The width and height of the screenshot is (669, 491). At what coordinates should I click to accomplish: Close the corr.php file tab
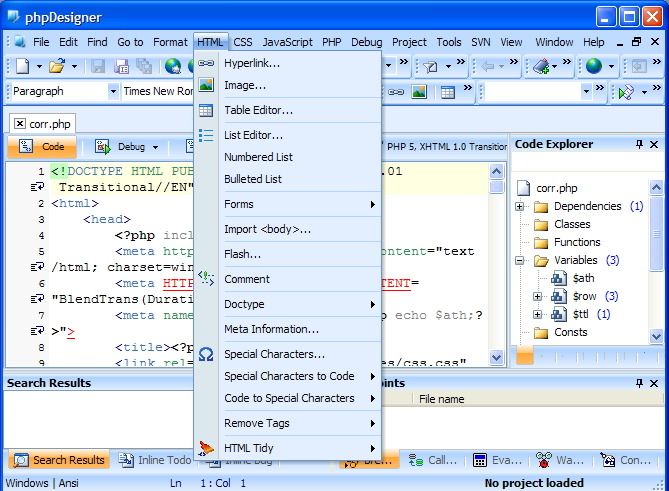pos(20,124)
